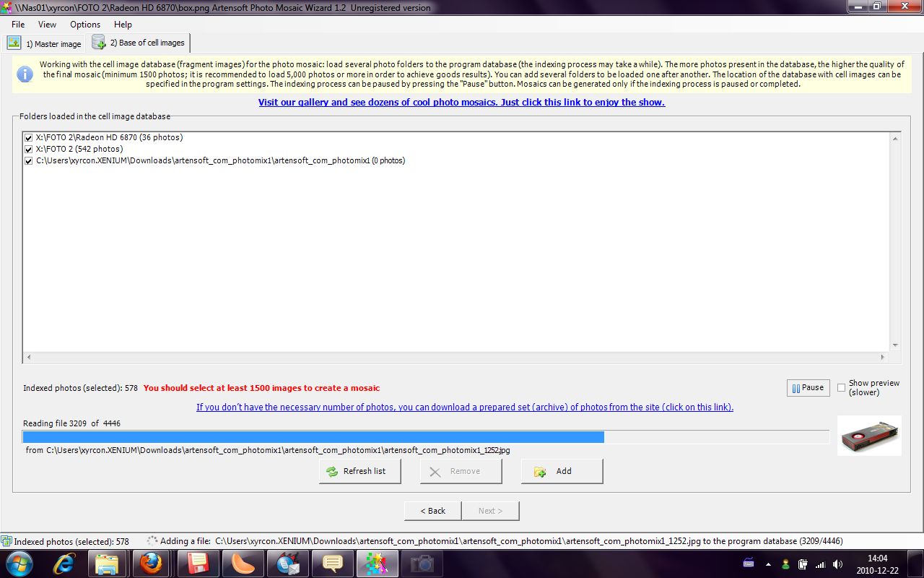Image resolution: width=924 pixels, height=578 pixels.
Task: Open the clock showing 14:04
Action: pos(877,564)
